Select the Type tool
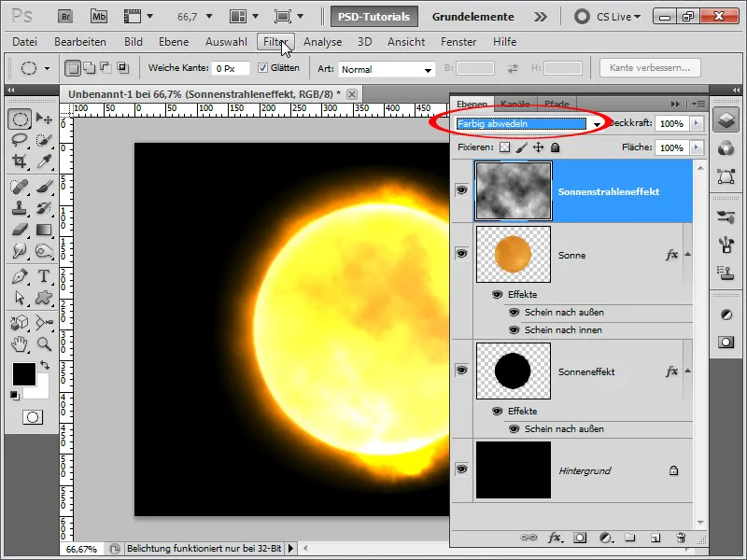Screen dimensions: 747x560 point(44,276)
